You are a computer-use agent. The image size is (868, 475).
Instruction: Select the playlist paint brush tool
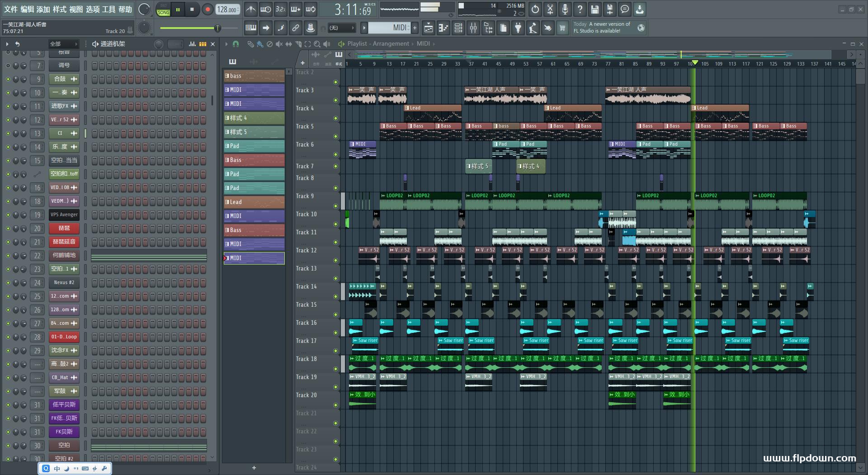coord(260,44)
